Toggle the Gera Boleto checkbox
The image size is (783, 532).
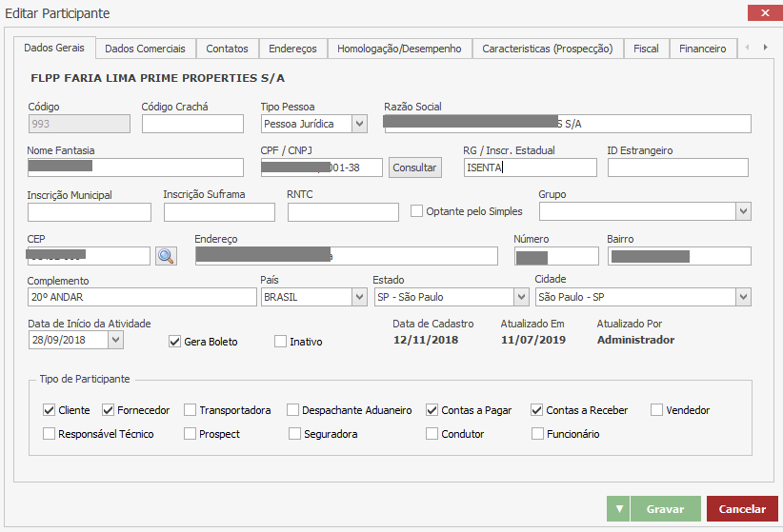[174, 342]
